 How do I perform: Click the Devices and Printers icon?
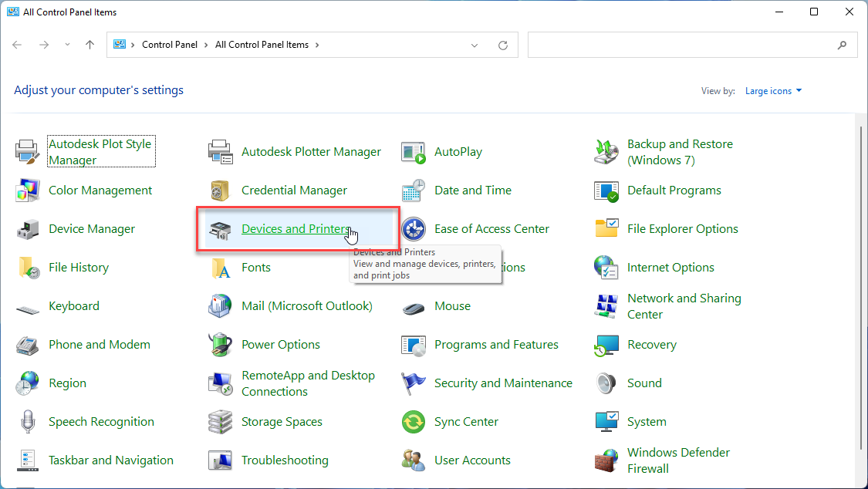pyautogui.click(x=220, y=229)
